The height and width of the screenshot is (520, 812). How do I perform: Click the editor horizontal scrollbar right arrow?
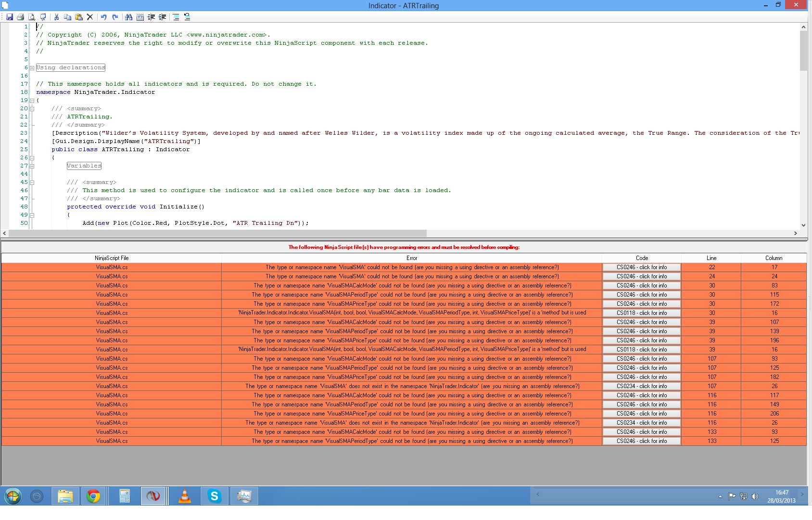coord(795,233)
